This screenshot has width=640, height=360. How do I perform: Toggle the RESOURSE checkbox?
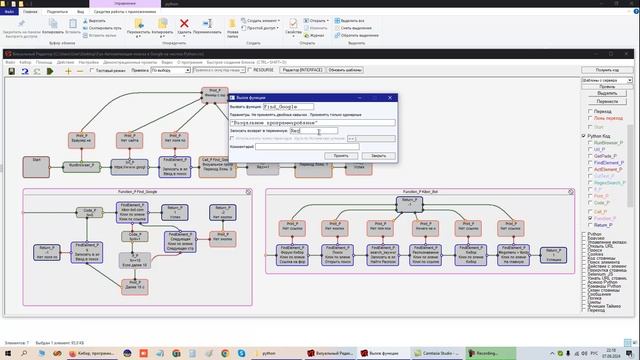(x=249, y=70)
